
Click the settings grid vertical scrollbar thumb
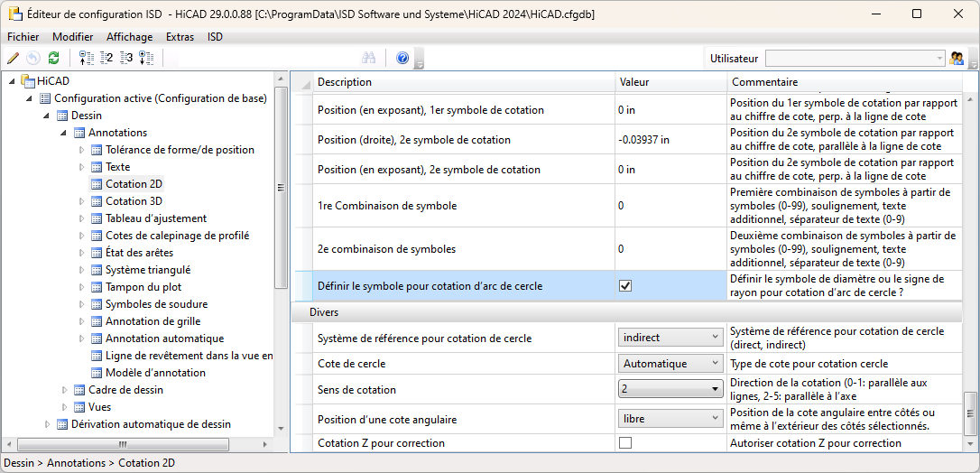pyautogui.click(x=971, y=413)
